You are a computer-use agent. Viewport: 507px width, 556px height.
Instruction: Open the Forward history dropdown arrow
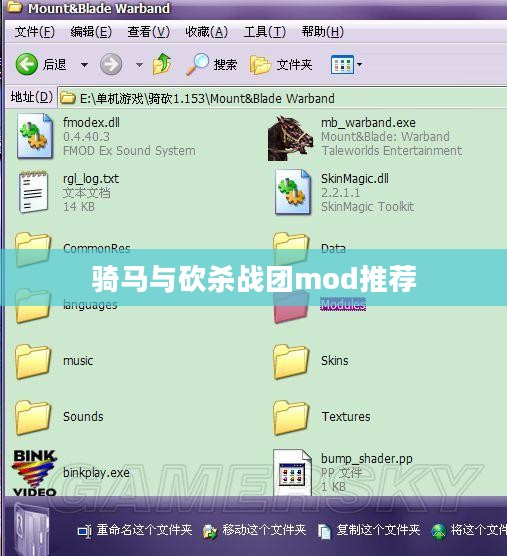[139, 65]
